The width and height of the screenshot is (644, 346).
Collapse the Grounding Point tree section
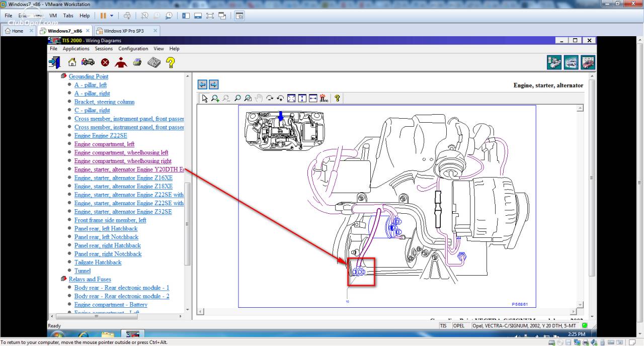(x=63, y=76)
